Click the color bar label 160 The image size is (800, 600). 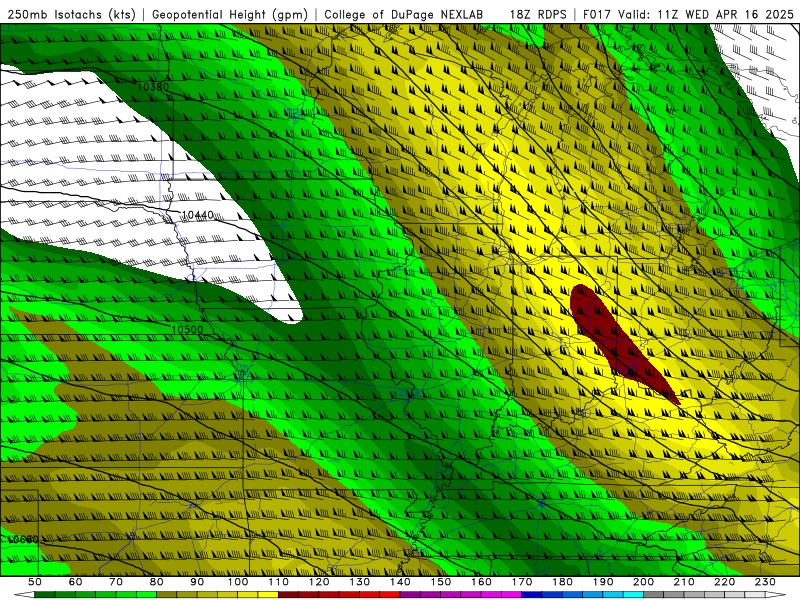[x=482, y=582]
